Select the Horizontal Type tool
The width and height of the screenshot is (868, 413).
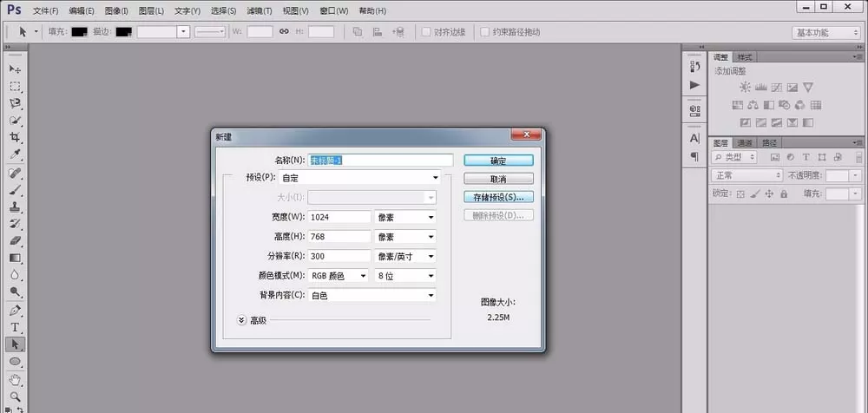tap(15, 327)
